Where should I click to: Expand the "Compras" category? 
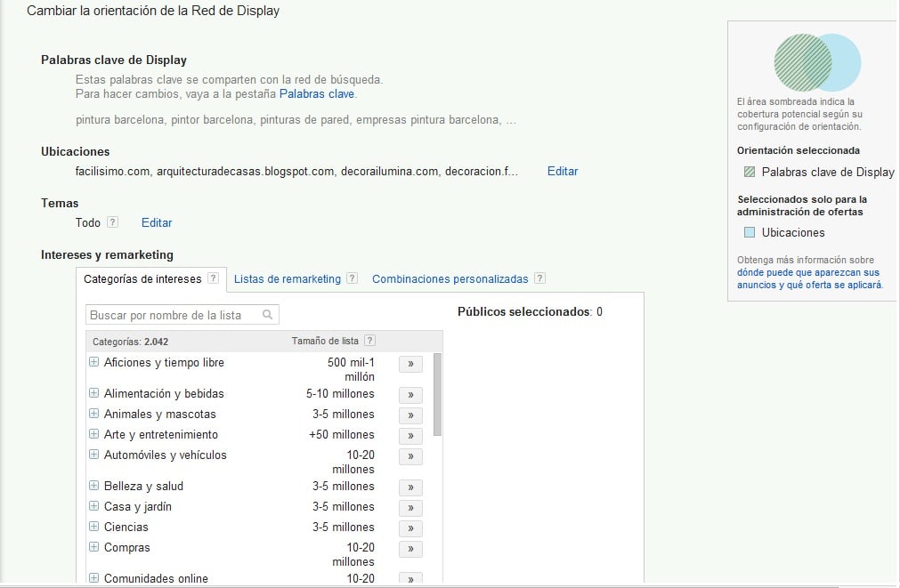click(94, 548)
